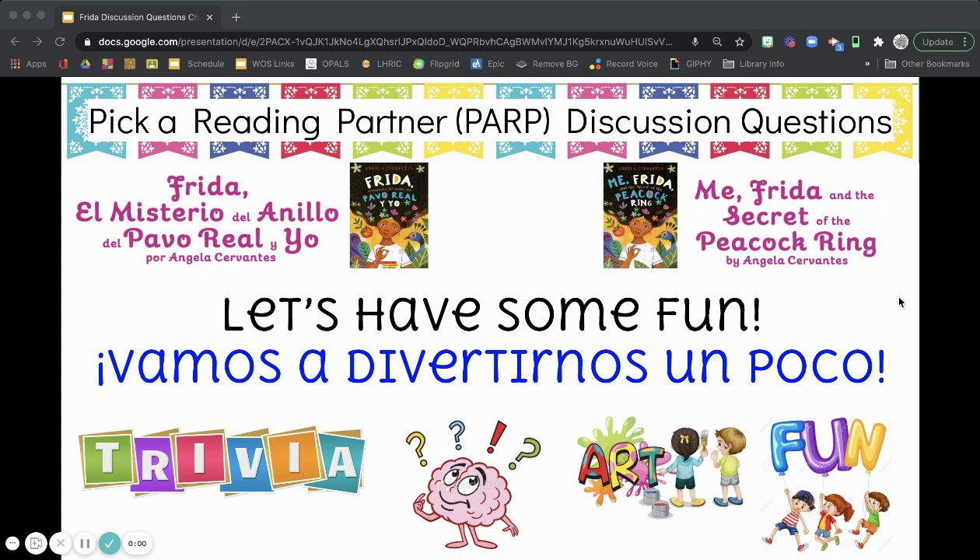Open the Remove BG bookmark
The width and height of the screenshot is (980, 560).
(x=548, y=64)
